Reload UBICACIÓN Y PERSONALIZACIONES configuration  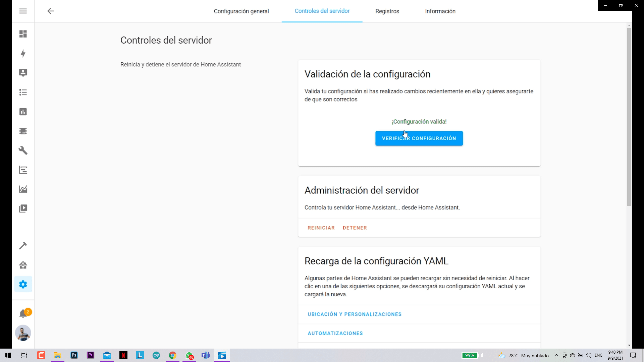point(355,314)
